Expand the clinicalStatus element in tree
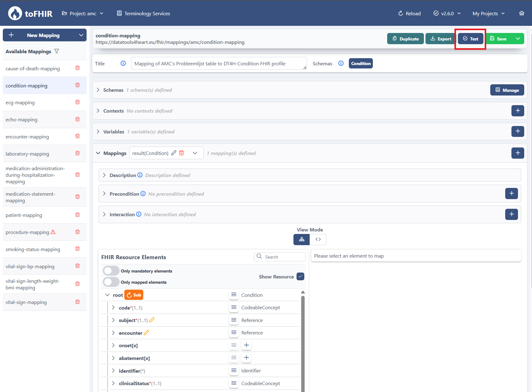Screen dimensions: 532x392 113,383
